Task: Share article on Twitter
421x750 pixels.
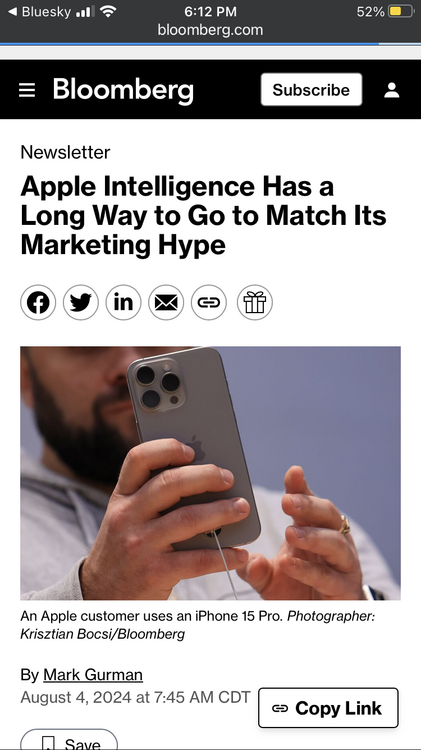Action: [81, 302]
